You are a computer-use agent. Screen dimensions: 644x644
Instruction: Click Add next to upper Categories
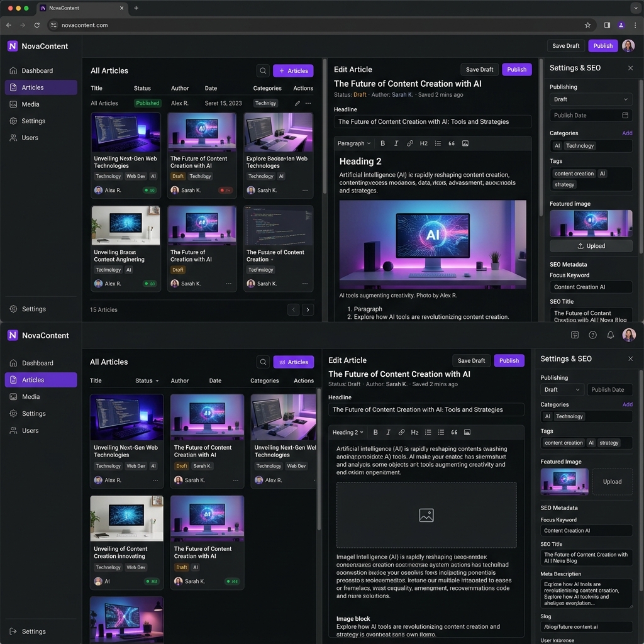tap(627, 133)
